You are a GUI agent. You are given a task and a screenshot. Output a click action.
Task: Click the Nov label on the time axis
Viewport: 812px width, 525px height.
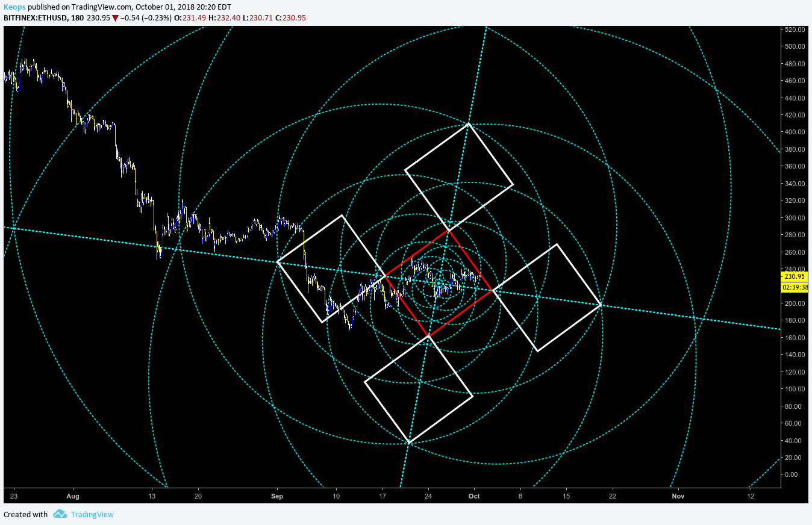679,497
